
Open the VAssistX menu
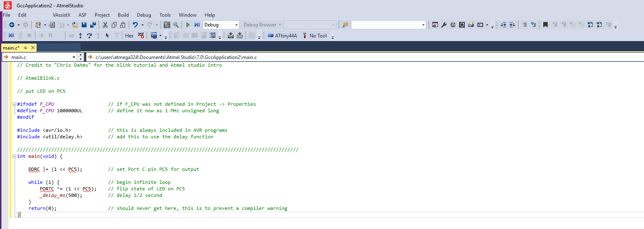[61, 15]
